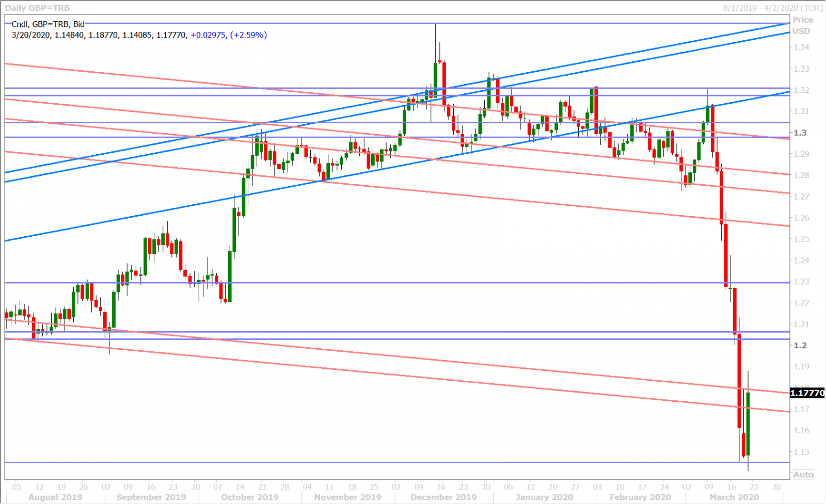Click the January 2020 month label
826x504 pixels.
pos(544,497)
